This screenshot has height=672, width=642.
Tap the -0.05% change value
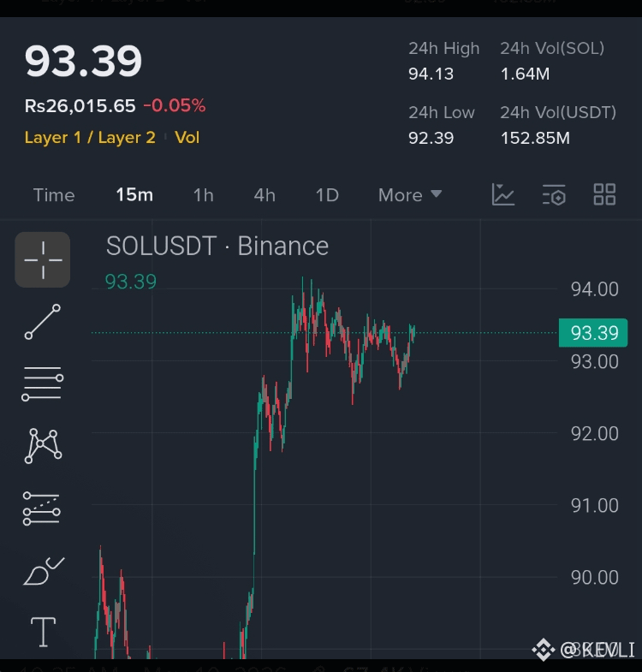(175, 105)
